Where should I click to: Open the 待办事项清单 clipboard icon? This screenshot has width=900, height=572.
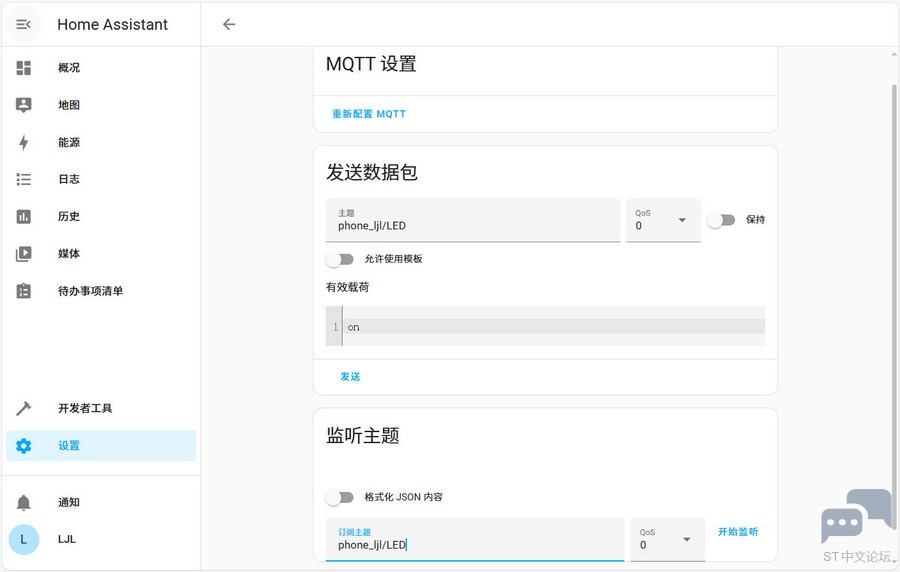[24, 291]
